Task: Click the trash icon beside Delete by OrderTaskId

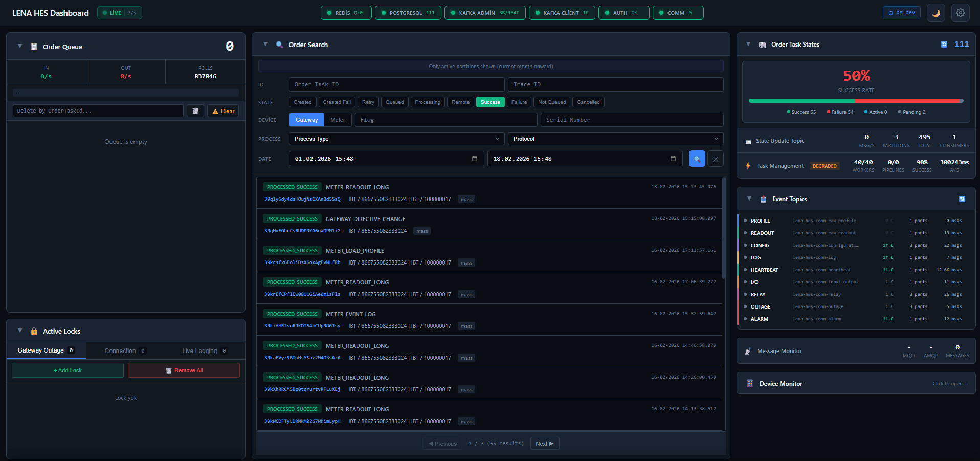Action: click(x=195, y=111)
